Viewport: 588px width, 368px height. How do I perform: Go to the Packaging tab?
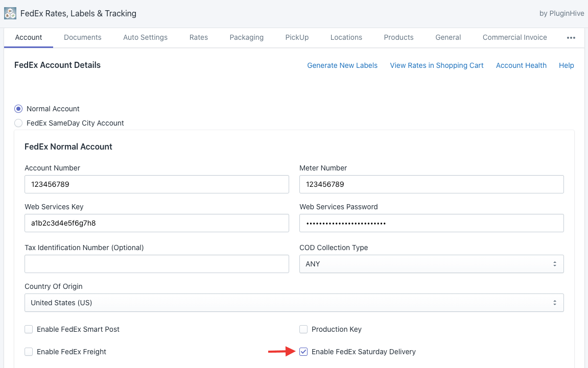247,37
